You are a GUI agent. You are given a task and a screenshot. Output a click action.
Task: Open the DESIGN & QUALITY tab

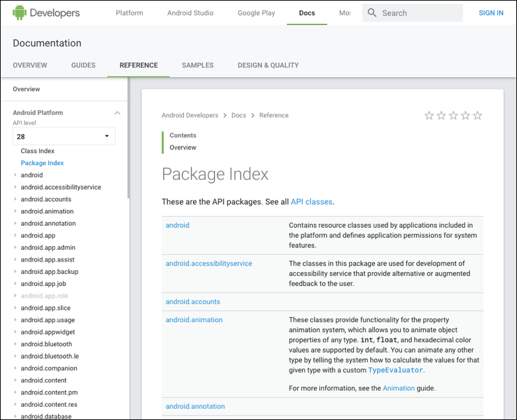268,65
